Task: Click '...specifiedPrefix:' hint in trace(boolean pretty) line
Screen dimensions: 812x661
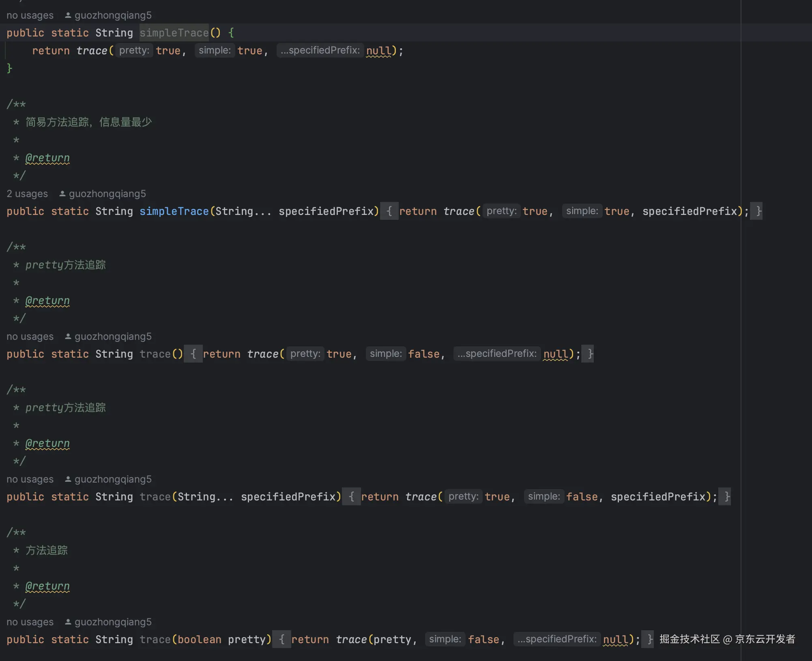Action: (x=557, y=639)
